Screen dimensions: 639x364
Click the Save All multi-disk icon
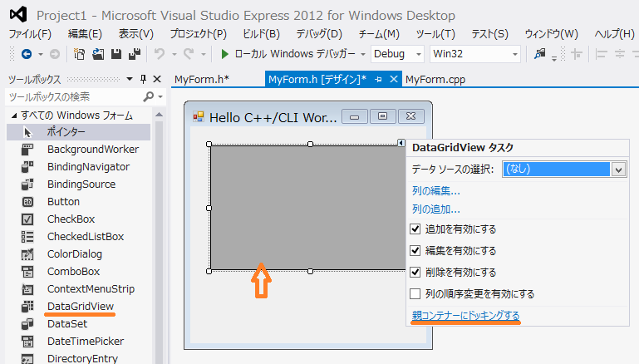[135, 54]
